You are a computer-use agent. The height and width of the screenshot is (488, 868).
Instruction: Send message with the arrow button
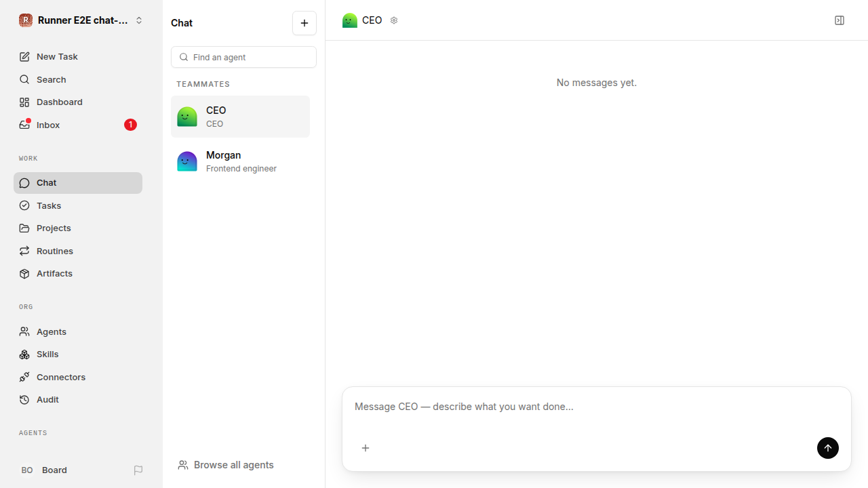tap(828, 448)
